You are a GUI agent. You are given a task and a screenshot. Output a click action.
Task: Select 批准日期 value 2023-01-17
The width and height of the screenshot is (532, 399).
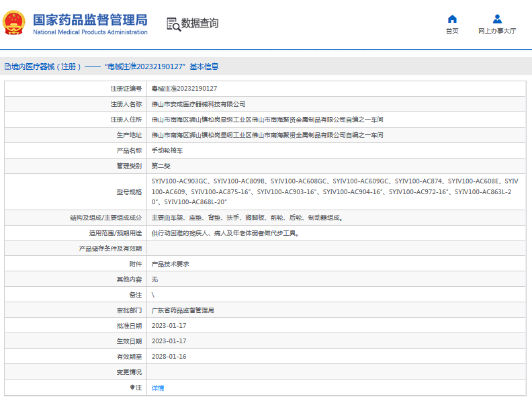(x=169, y=326)
